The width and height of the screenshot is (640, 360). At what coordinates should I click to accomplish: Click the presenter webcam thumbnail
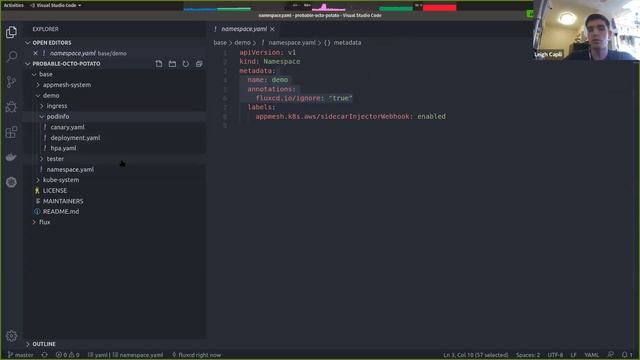[x=586, y=30]
